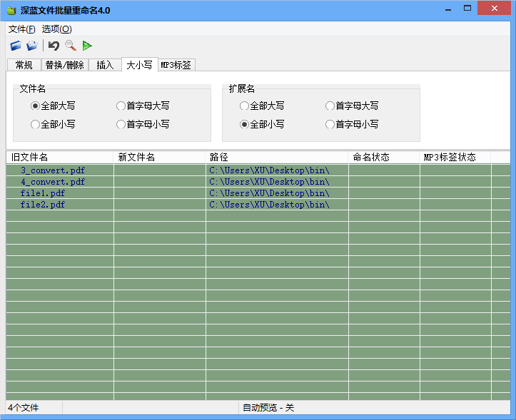
Task: Switch to the 常规 tab
Action: [x=24, y=65]
